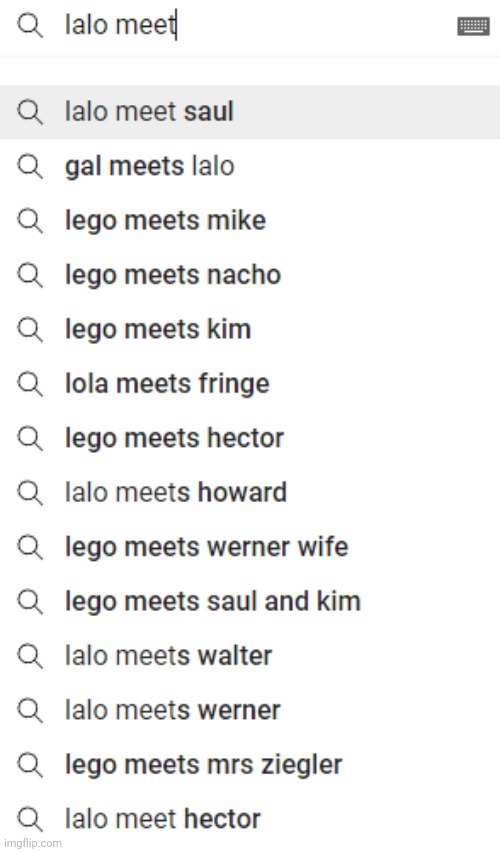
Task: Click magnifier icon beside 'lola meets fringe'
Action: click(29, 384)
